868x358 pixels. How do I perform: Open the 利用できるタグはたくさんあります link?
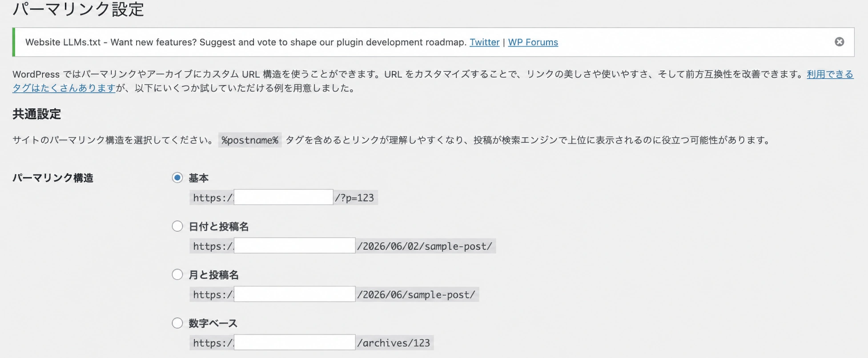[830, 74]
